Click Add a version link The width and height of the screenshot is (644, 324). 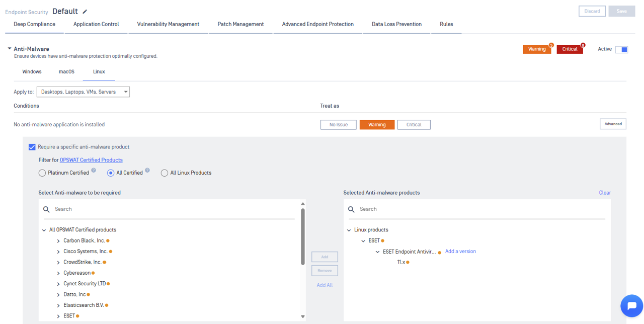pyautogui.click(x=460, y=252)
